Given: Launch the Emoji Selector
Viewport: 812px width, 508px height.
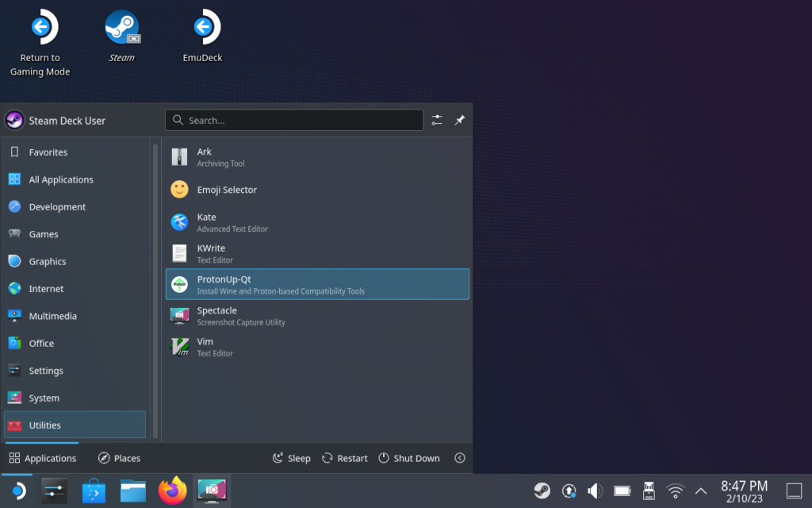Looking at the screenshot, I should pyautogui.click(x=317, y=190).
